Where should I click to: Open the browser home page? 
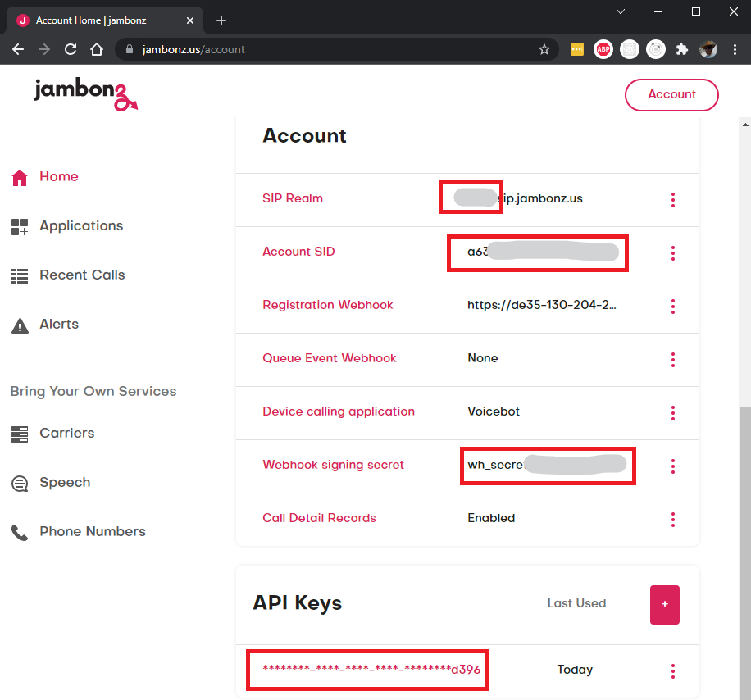click(97, 49)
